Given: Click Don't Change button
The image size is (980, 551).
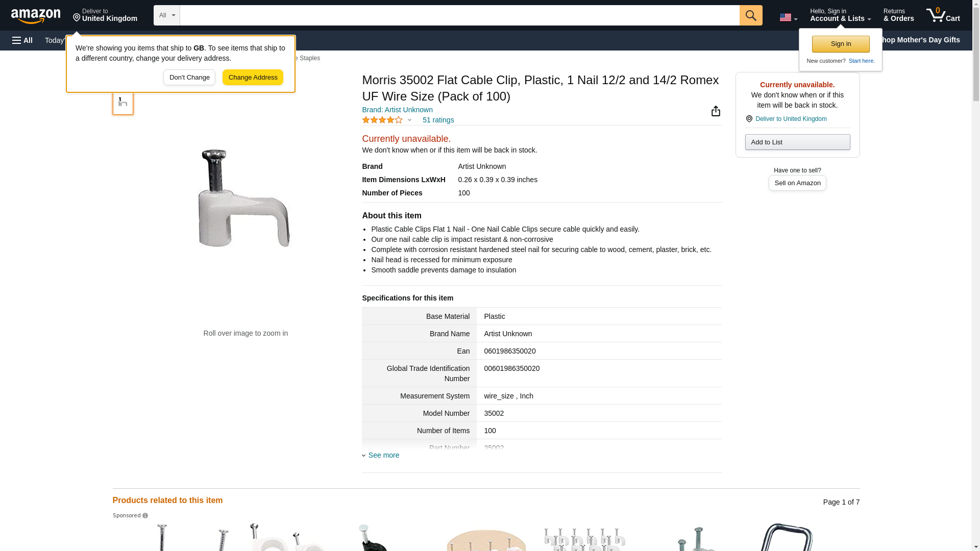Looking at the screenshot, I should pos(189,78).
